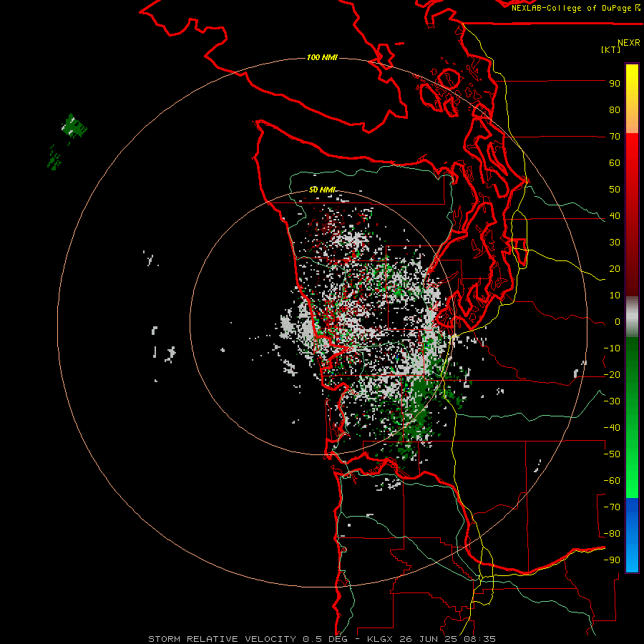The image size is (644, 644).
Task: Click the KLGX station identifier in footer
Action: (x=381, y=639)
